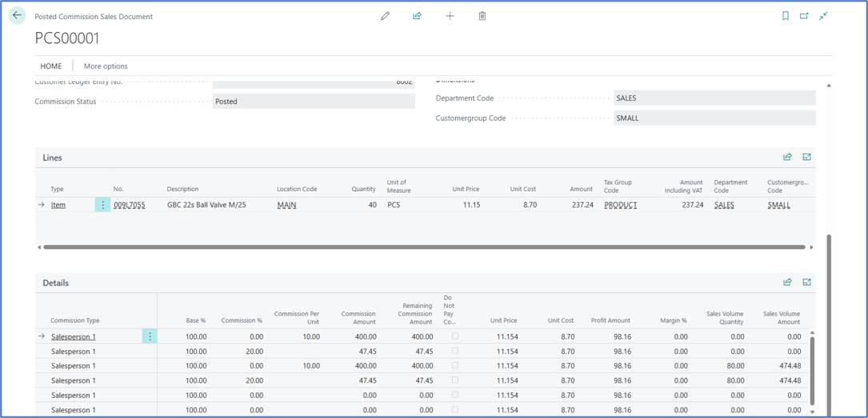Click the Sales Volume Quantity column header

click(x=725, y=317)
